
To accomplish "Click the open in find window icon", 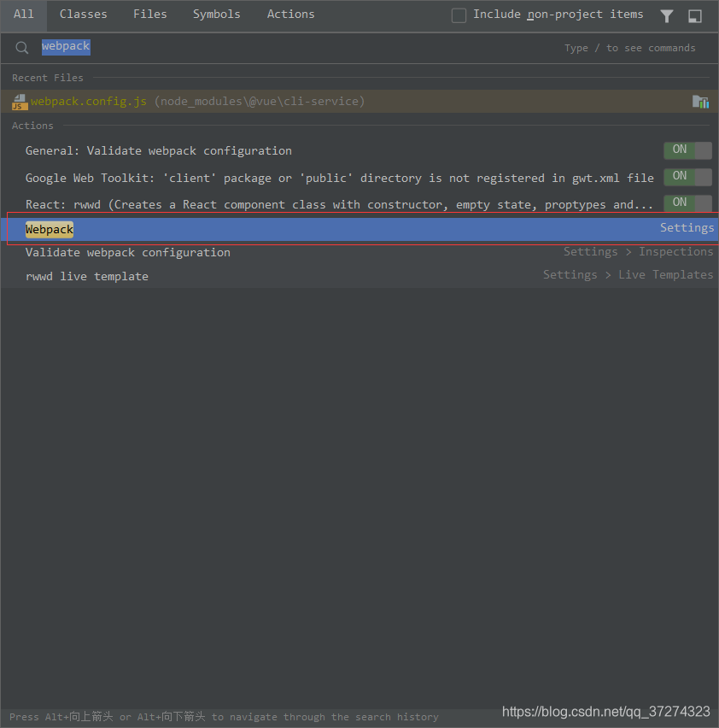I will [695, 15].
